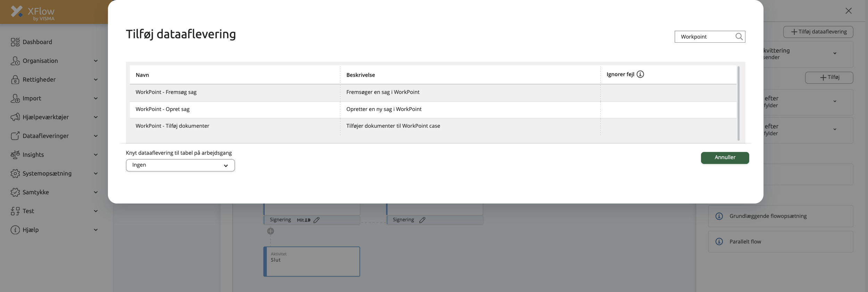Expand the Import chevron
The height and width of the screenshot is (292, 868).
tap(95, 98)
